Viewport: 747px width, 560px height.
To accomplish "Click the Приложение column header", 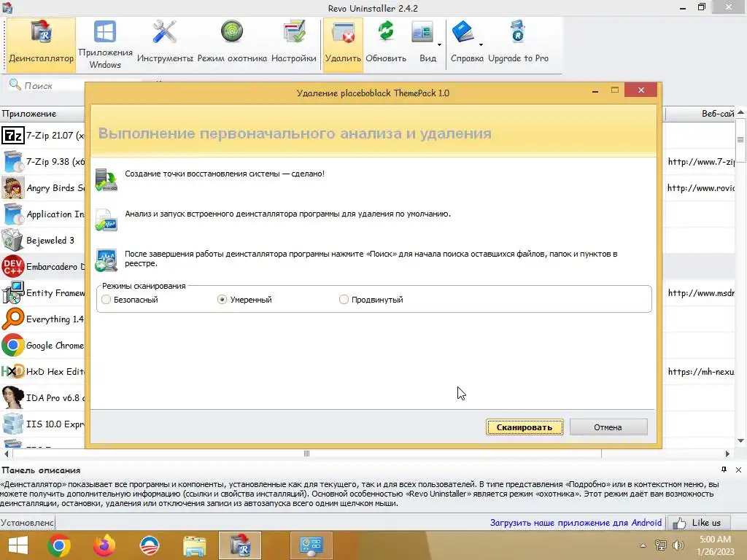I will point(42,114).
